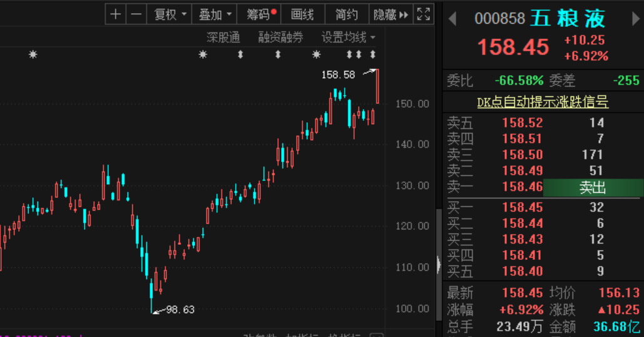Zoom in chart with plus icon

pyautogui.click(x=115, y=15)
